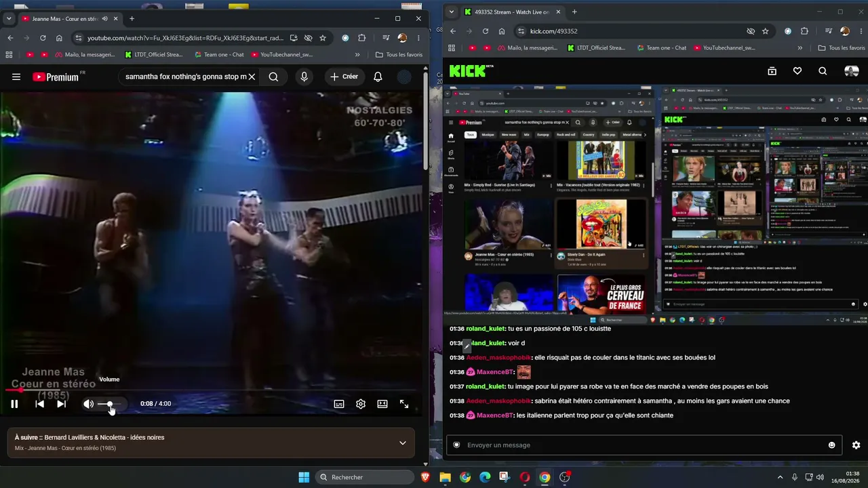The height and width of the screenshot is (488, 868).
Task: Skip to previous video in YouTube player
Action: [39, 404]
